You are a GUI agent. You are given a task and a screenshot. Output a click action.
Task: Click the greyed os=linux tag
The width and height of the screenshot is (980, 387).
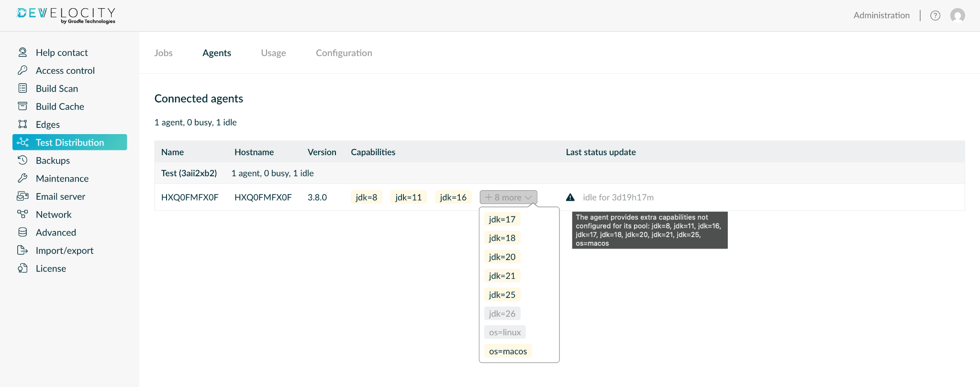(505, 332)
